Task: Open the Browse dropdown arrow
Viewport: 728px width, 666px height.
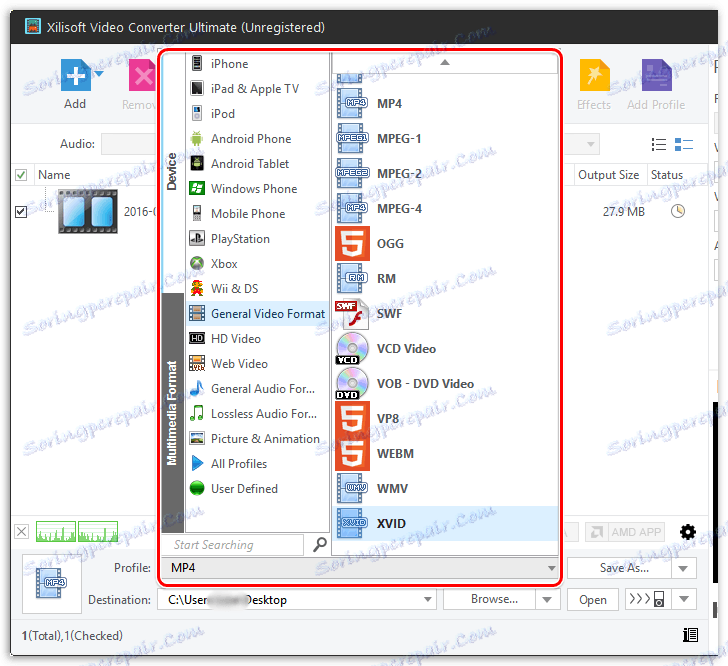Action: tap(547, 600)
